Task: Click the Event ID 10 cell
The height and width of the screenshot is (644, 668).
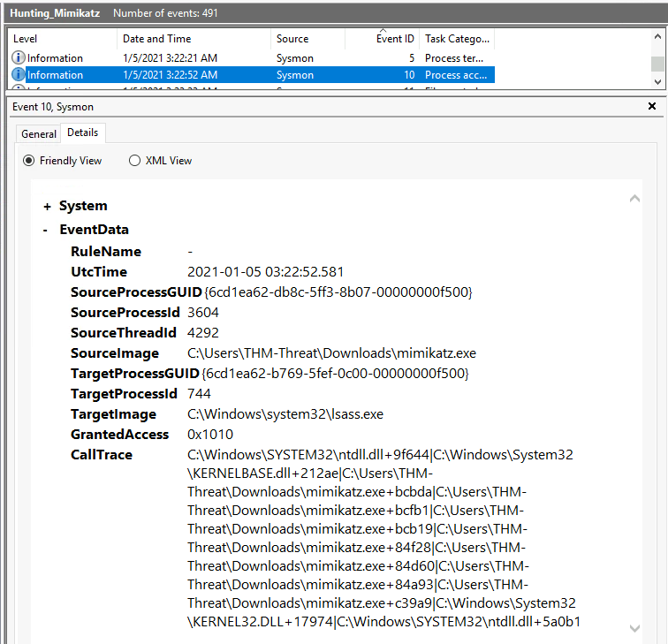Action: click(409, 75)
